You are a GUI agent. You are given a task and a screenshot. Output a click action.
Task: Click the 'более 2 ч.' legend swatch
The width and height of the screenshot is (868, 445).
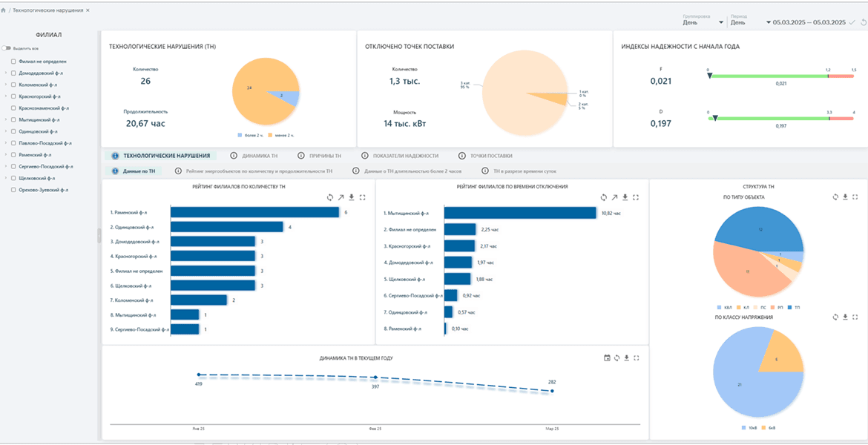(x=240, y=135)
